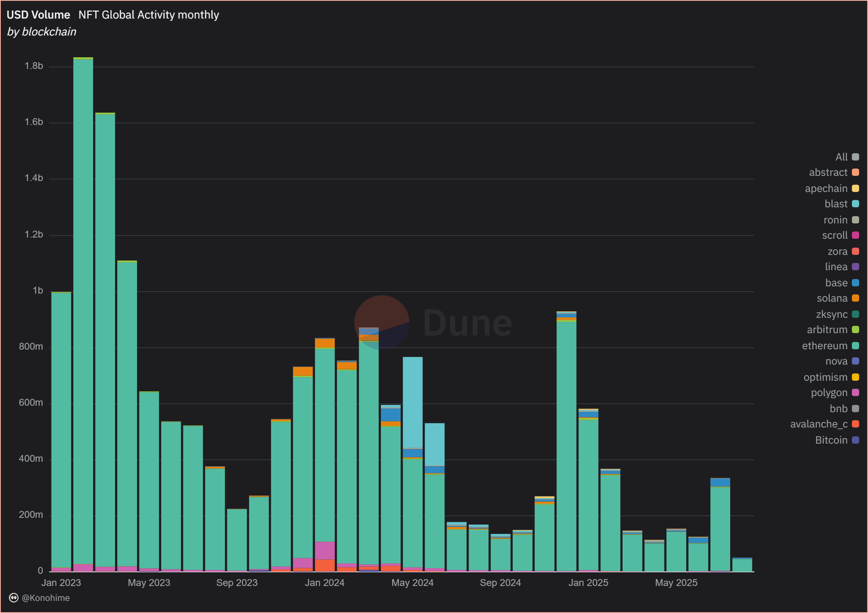Click the tallest bar near Feb 2023
The width and height of the screenshot is (868, 613).
click(84, 282)
